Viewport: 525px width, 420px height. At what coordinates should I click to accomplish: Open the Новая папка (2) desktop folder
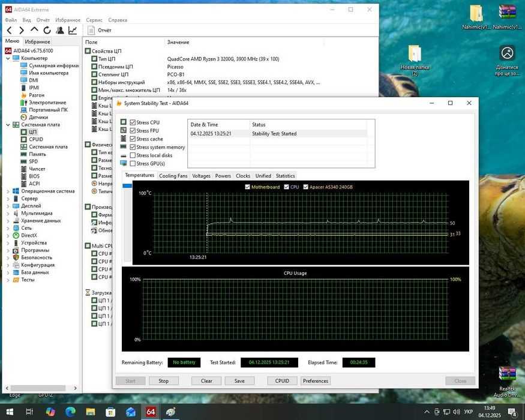click(x=415, y=60)
